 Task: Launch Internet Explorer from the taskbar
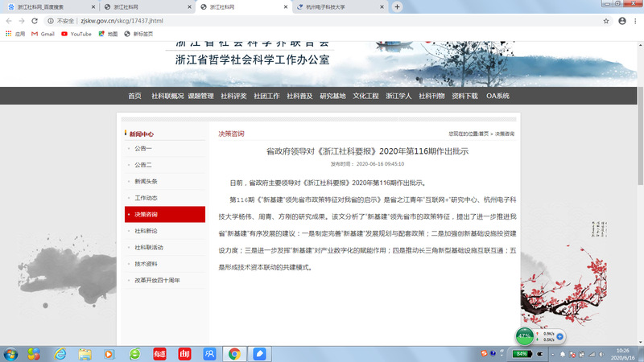tap(60, 353)
